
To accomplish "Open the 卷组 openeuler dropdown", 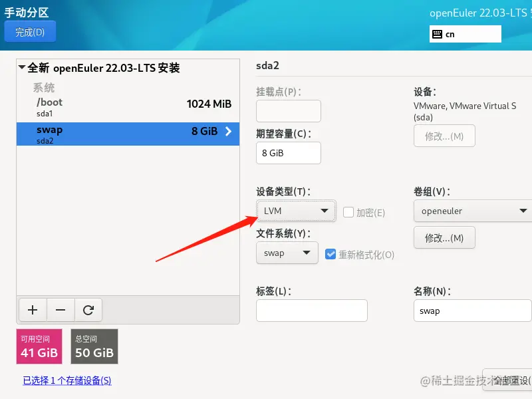I will [x=473, y=211].
